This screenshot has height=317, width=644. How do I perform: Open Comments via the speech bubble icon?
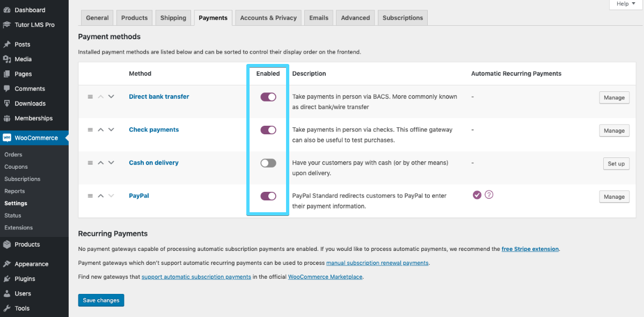[7, 89]
